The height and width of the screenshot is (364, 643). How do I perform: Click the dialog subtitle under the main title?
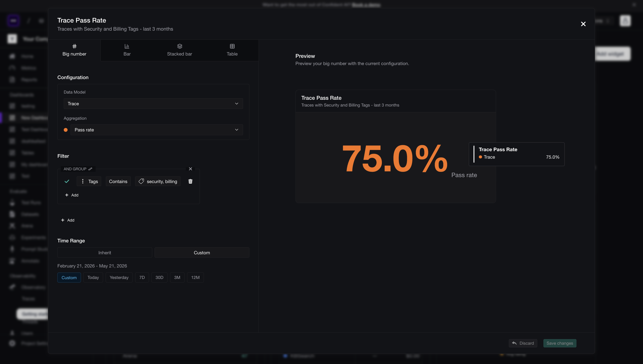[115, 29]
